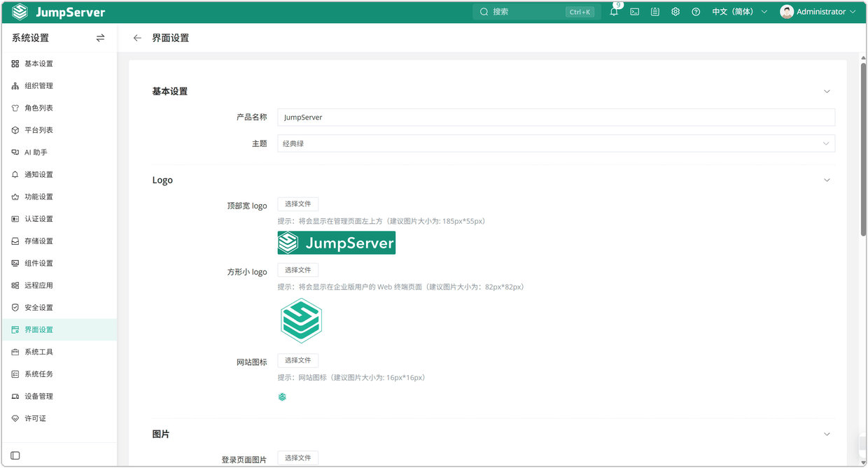The image size is (868, 468).
Task: Open the help question mark icon
Action: click(696, 12)
